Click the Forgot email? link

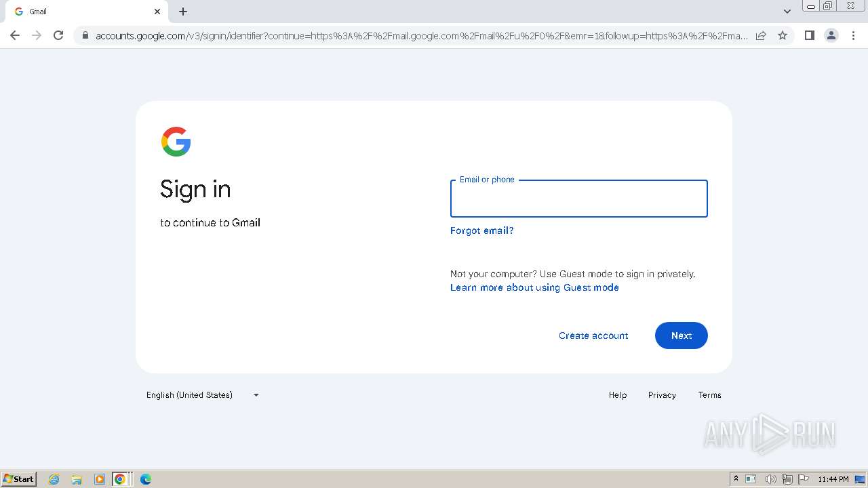481,230
